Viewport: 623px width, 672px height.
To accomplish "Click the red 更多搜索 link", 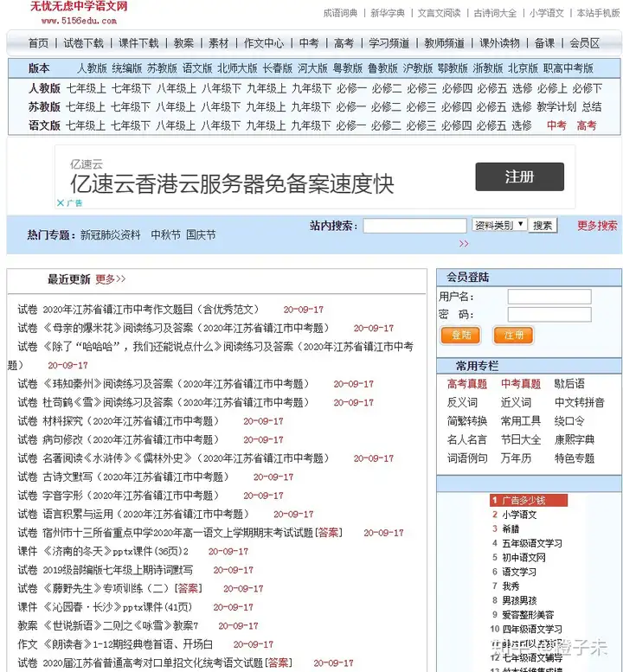I will pos(597,226).
